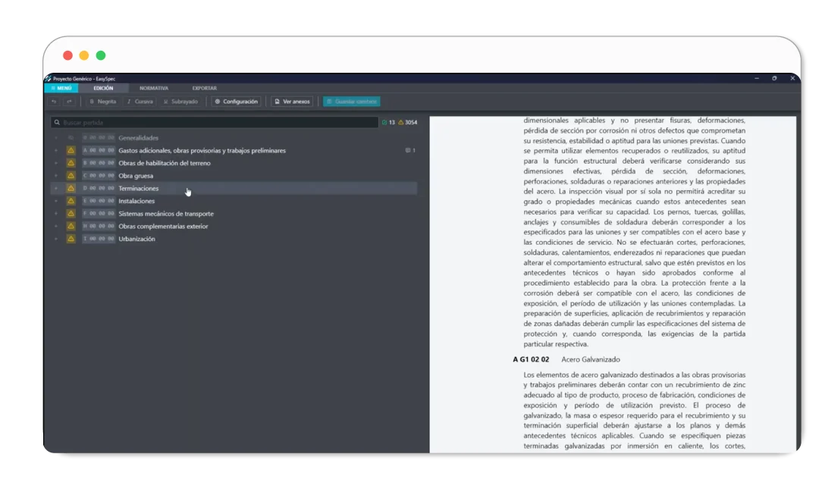Click code A 00 00 00
This screenshot has height=504, width=819.
point(98,150)
